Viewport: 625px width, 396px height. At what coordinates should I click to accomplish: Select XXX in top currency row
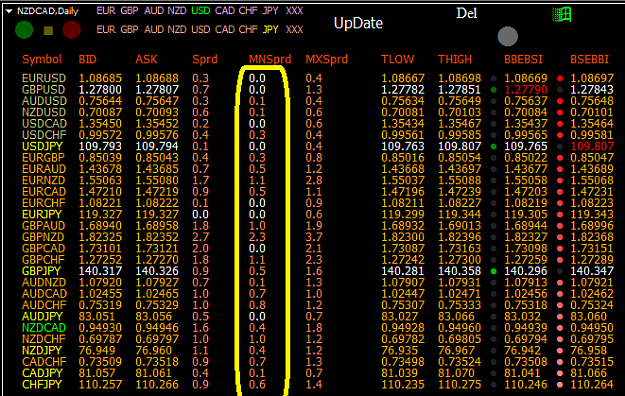(294, 11)
